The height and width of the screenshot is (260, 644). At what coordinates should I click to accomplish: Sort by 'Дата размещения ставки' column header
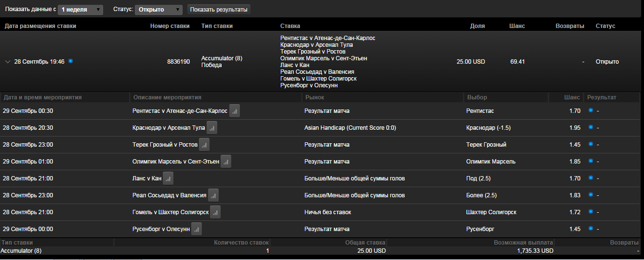pos(40,26)
